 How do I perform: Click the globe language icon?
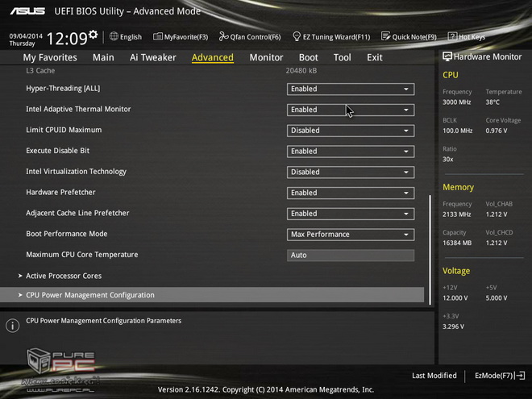114,36
